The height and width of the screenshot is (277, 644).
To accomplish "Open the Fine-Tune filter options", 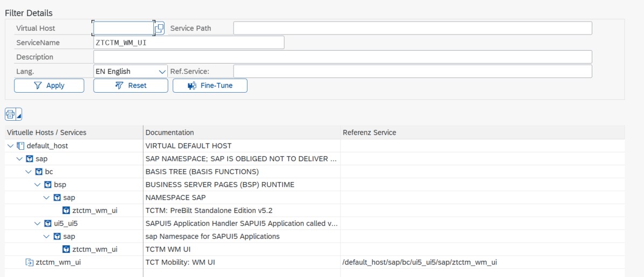I will [210, 86].
